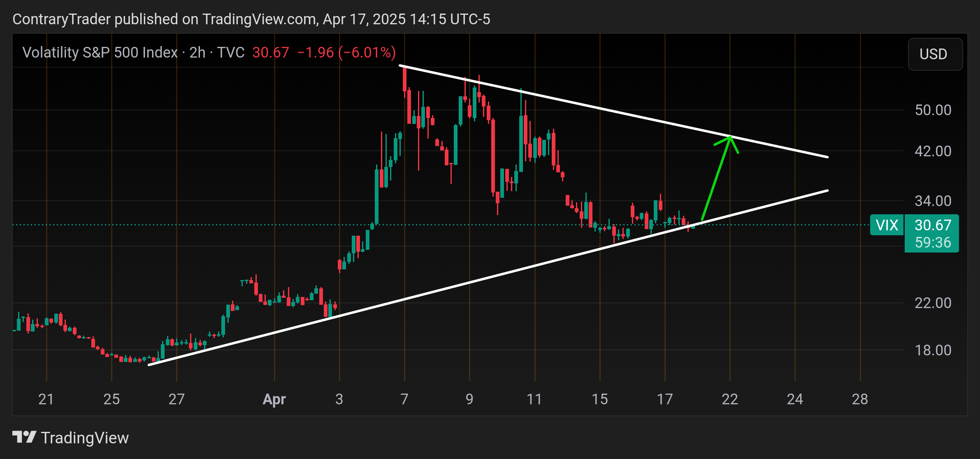The width and height of the screenshot is (980, 459).
Task: Click the 21 date label on time axis
Action: [46, 399]
